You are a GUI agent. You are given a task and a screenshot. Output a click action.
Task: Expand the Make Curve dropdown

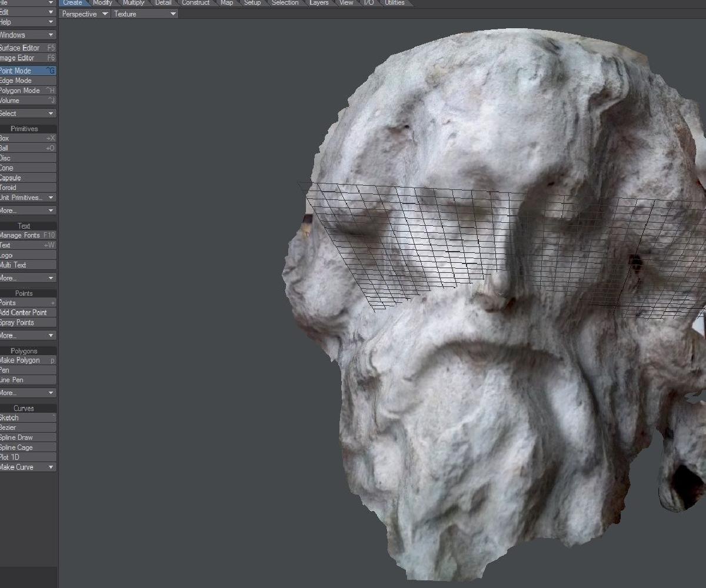pos(28,467)
